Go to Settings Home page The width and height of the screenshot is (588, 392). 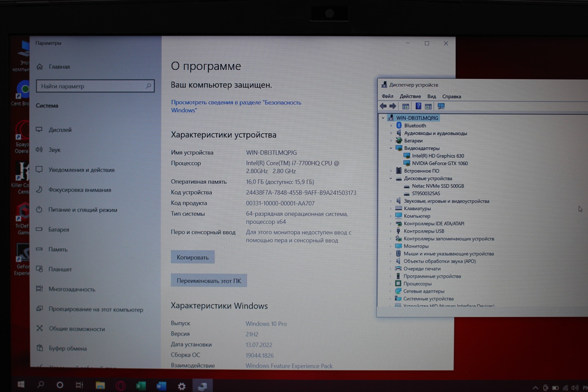[59, 67]
